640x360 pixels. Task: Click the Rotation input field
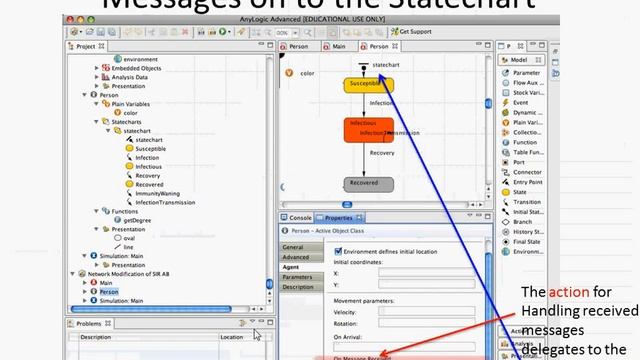pos(427,323)
